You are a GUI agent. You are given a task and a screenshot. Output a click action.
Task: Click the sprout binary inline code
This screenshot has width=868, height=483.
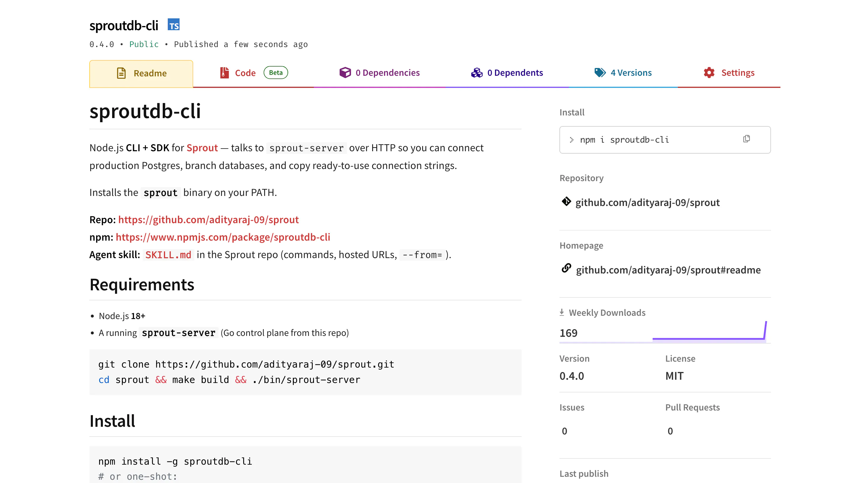[160, 193]
